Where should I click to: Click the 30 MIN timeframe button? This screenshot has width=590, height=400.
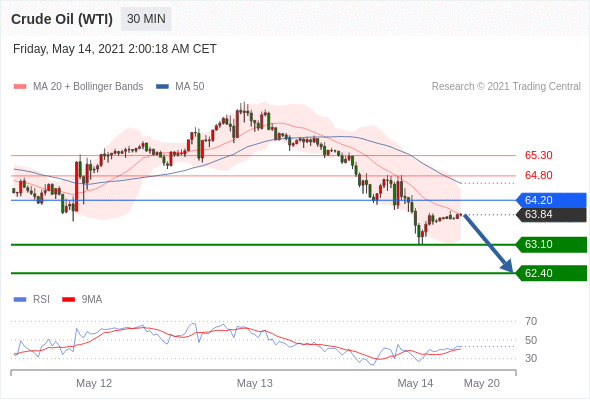[x=146, y=19]
